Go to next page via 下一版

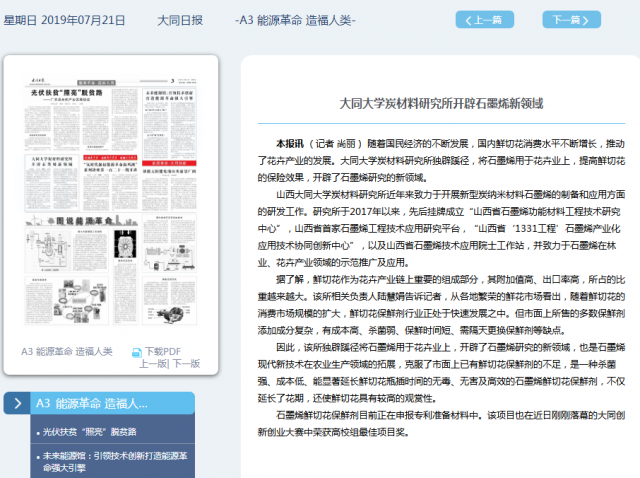[187, 364]
